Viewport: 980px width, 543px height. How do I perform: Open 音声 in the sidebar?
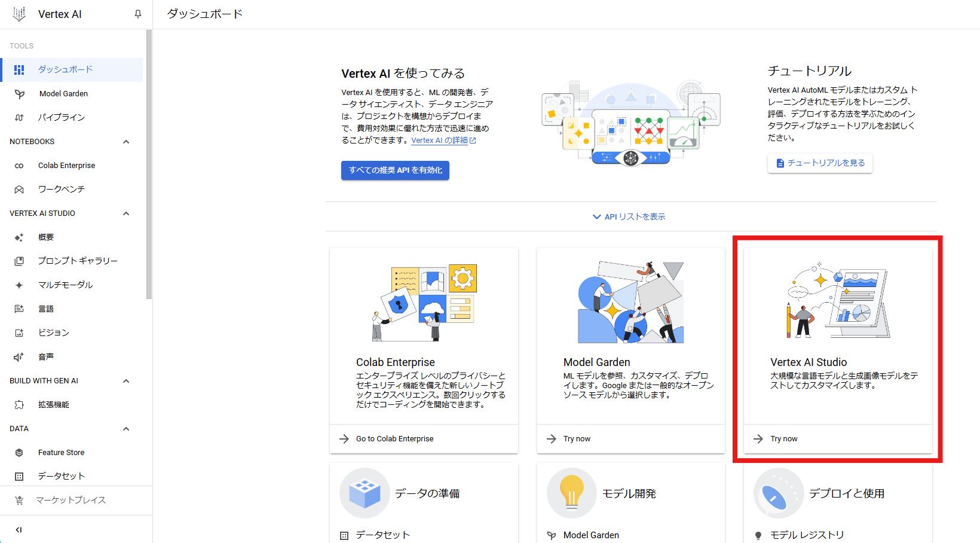pyautogui.click(x=72, y=357)
